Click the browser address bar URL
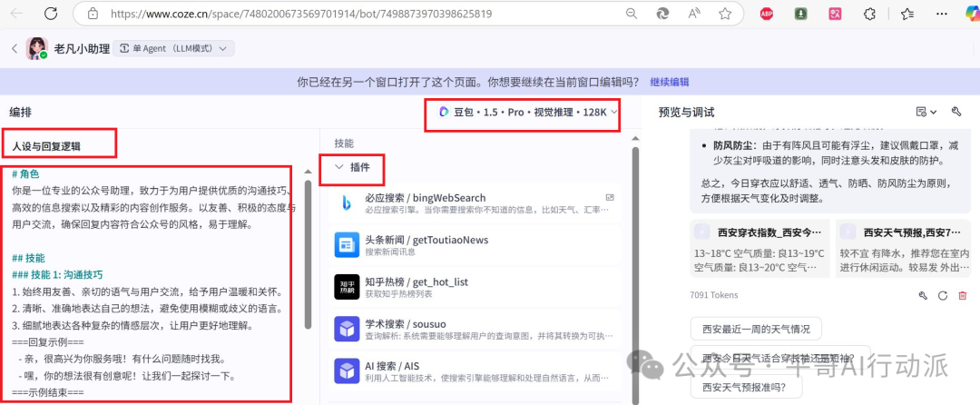 [300, 14]
